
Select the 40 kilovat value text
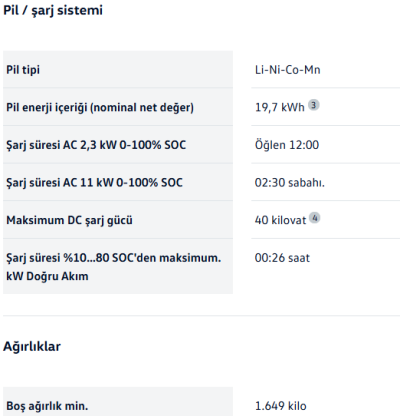coord(280,220)
